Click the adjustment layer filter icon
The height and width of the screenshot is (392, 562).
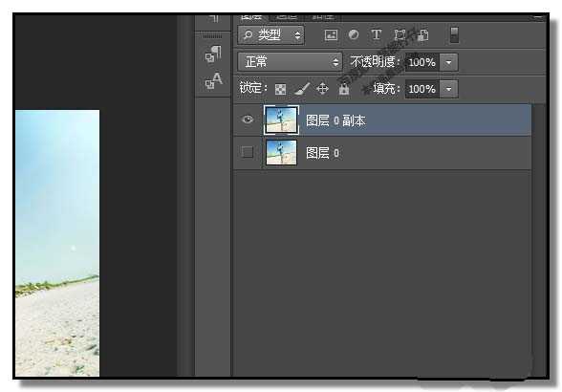[354, 34]
